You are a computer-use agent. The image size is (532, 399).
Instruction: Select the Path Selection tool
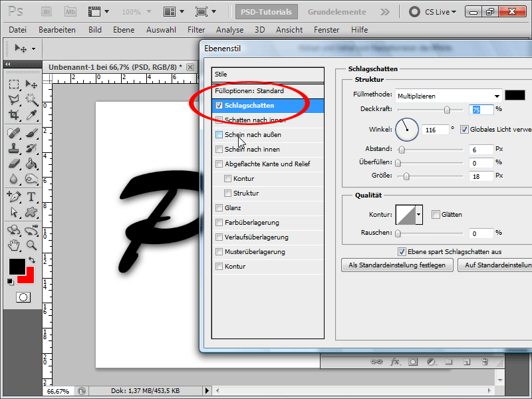[x=14, y=212]
